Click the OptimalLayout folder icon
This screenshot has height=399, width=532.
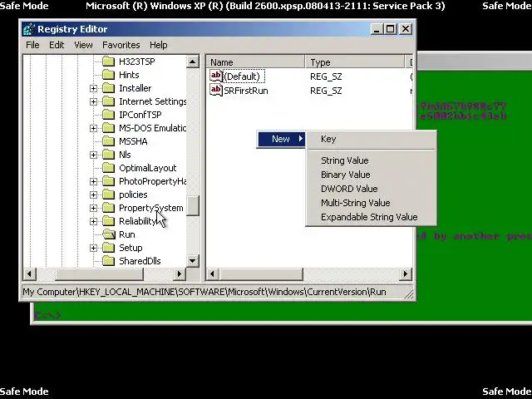109,168
